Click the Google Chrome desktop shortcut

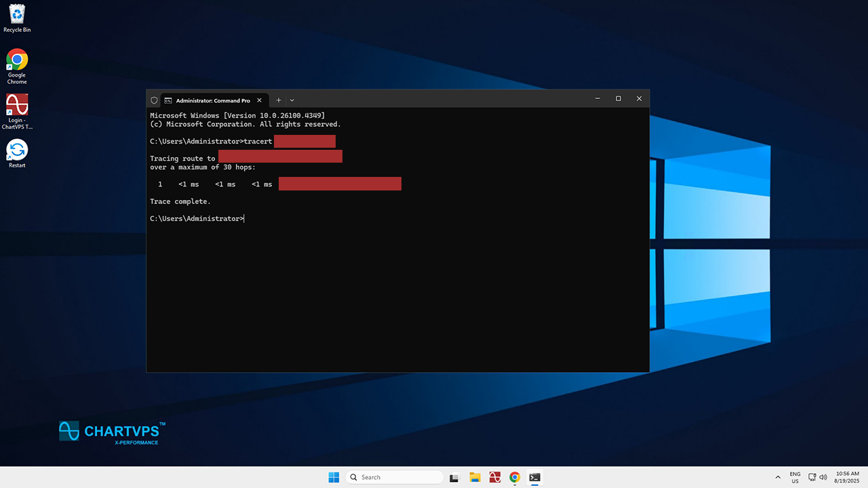click(17, 61)
